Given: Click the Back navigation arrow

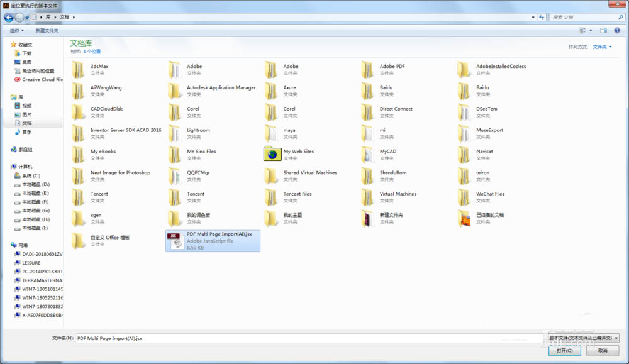Looking at the screenshot, I should (9, 17).
